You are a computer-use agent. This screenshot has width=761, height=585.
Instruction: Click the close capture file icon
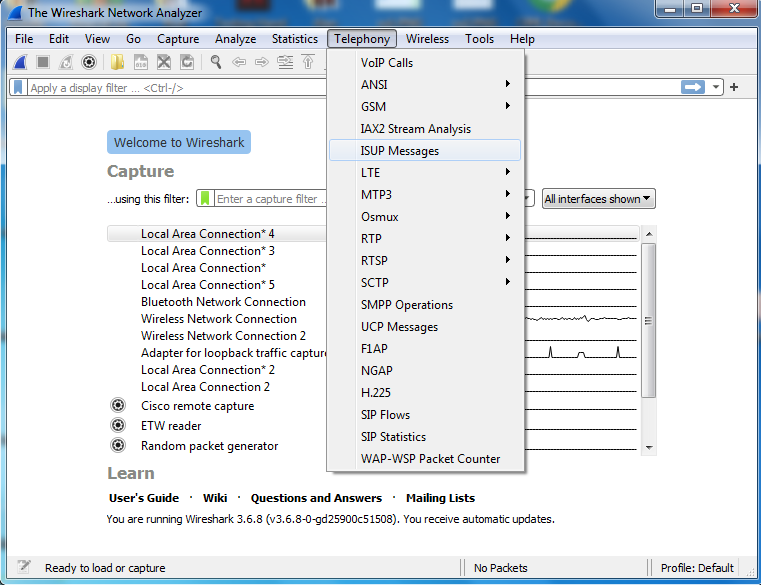tap(164, 62)
